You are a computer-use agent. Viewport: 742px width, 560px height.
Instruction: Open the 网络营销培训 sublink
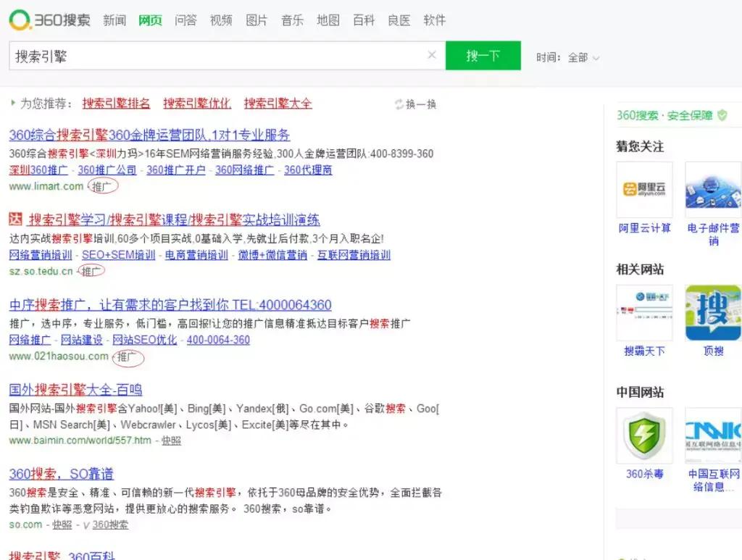41,255
